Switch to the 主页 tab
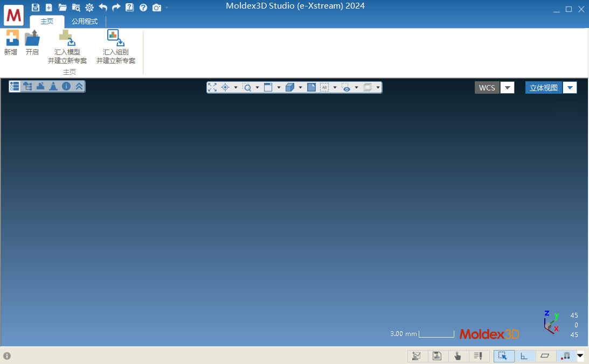589x364 pixels. pyautogui.click(x=47, y=22)
